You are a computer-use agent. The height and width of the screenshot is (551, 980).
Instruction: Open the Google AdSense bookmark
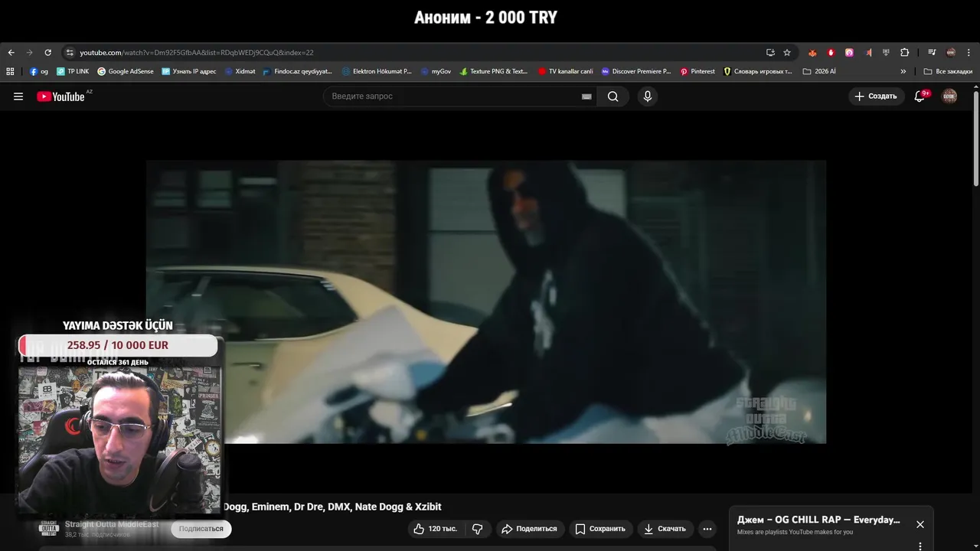(x=126, y=71)
